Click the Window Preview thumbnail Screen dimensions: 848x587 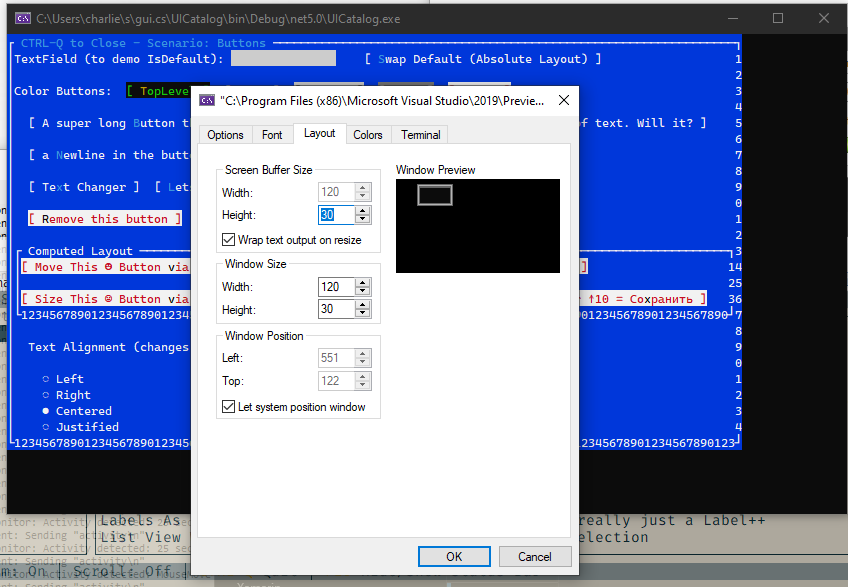[x=478, y=225]
